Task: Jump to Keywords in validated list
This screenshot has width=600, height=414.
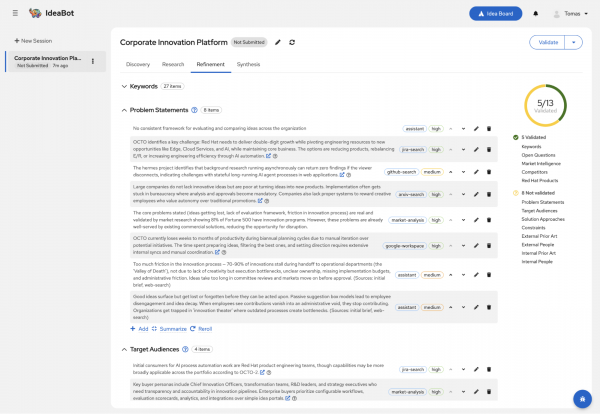Action: tap(531, 147)
